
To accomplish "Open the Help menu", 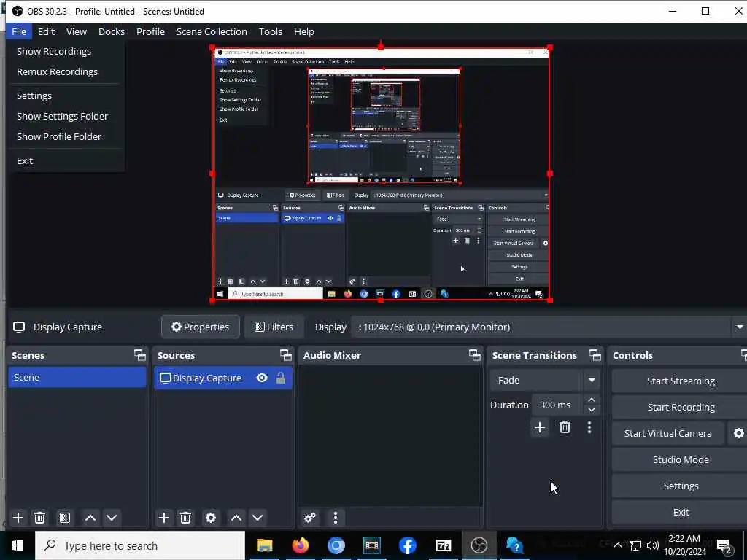I will point(304,31).
